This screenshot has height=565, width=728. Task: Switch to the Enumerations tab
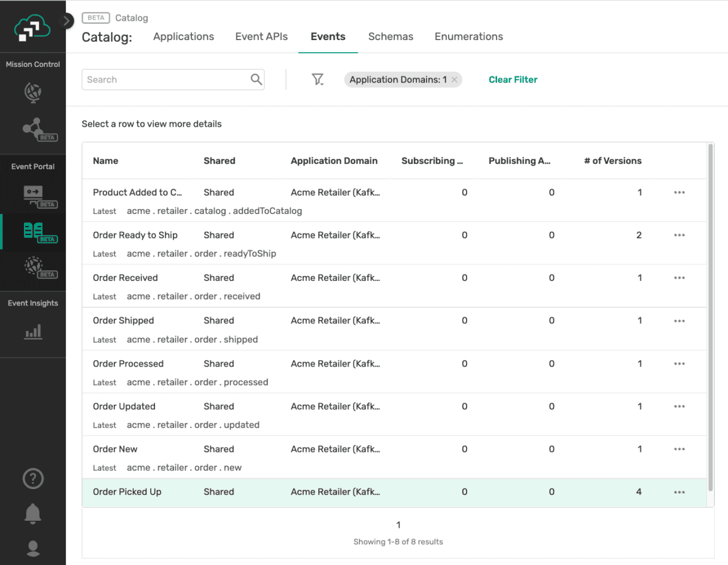468,36
